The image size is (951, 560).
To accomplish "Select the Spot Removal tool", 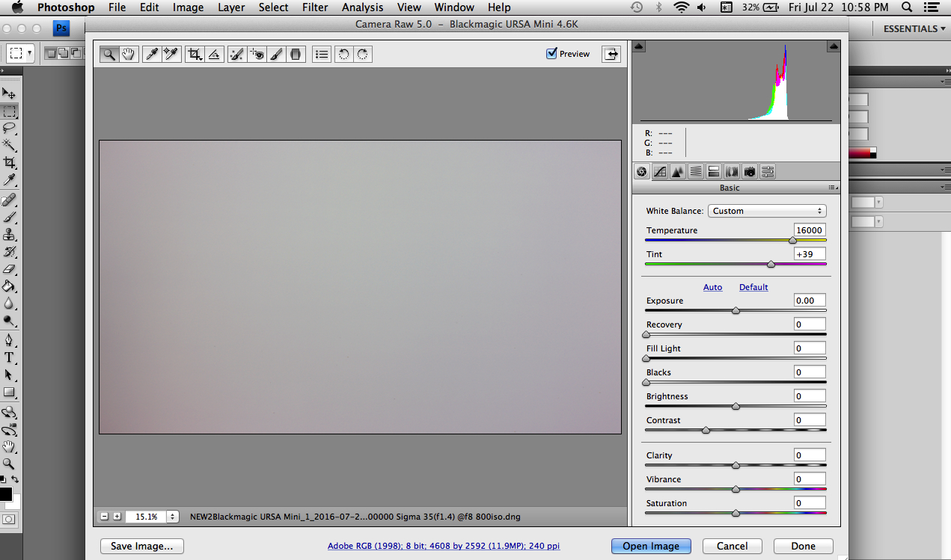I will [236, 54].
